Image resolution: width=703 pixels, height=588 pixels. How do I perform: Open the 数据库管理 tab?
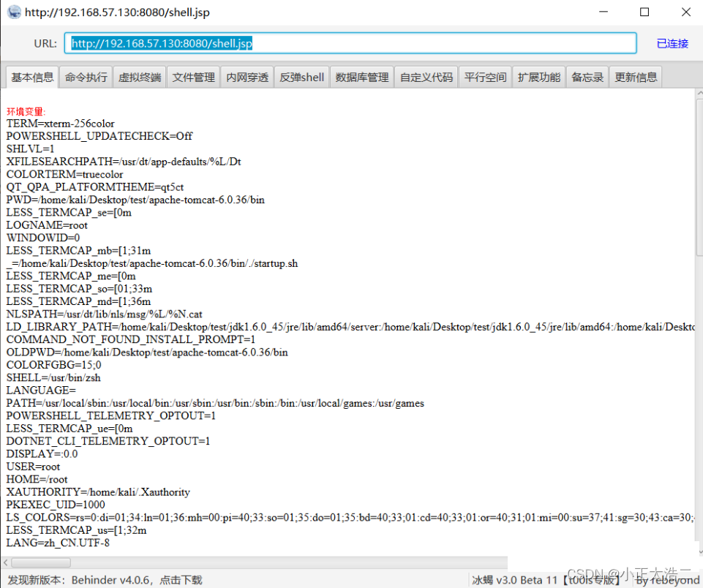pyautogui.click(x=361, y=76)
